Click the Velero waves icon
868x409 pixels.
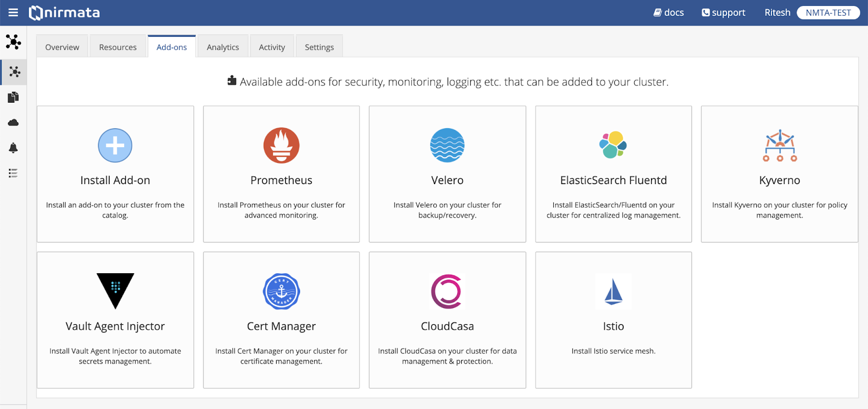(x=447, y=146)
